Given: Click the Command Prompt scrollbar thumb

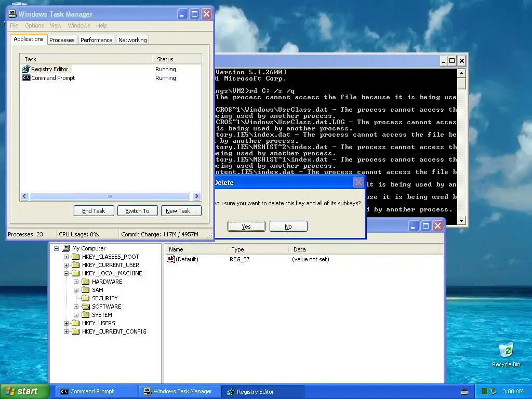Looking at the screenshot, I should tap(461, 84).
